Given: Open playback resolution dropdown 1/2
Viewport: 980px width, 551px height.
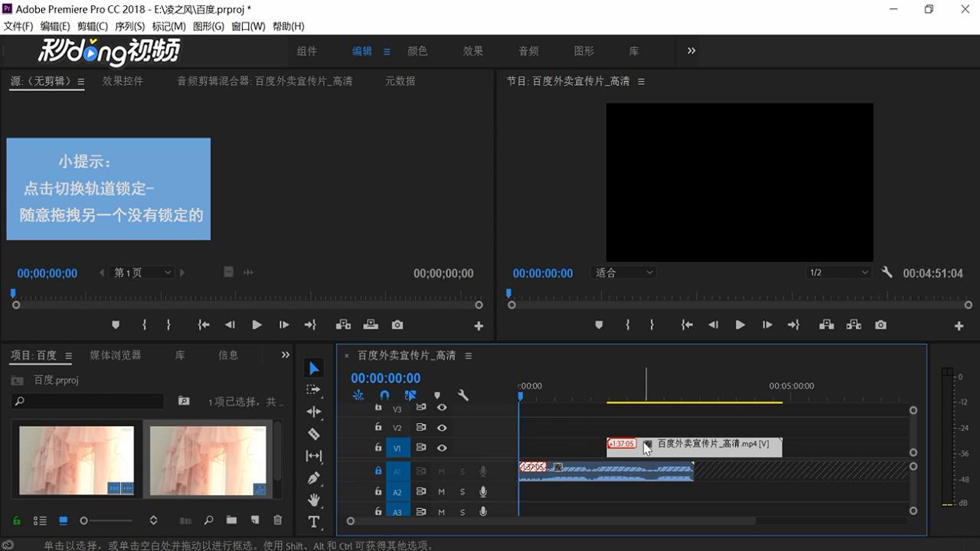Looking at the screenshot, I should 839,272.
